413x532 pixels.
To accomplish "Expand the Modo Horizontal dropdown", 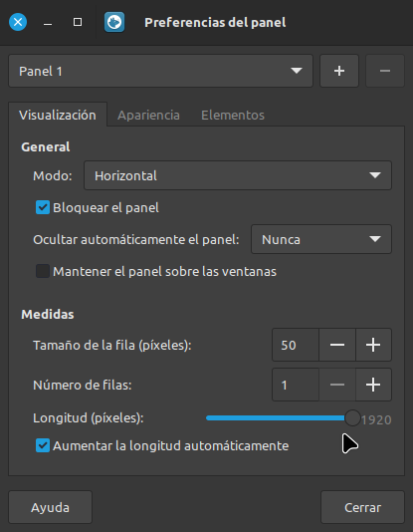I will [x=238, y=175].
